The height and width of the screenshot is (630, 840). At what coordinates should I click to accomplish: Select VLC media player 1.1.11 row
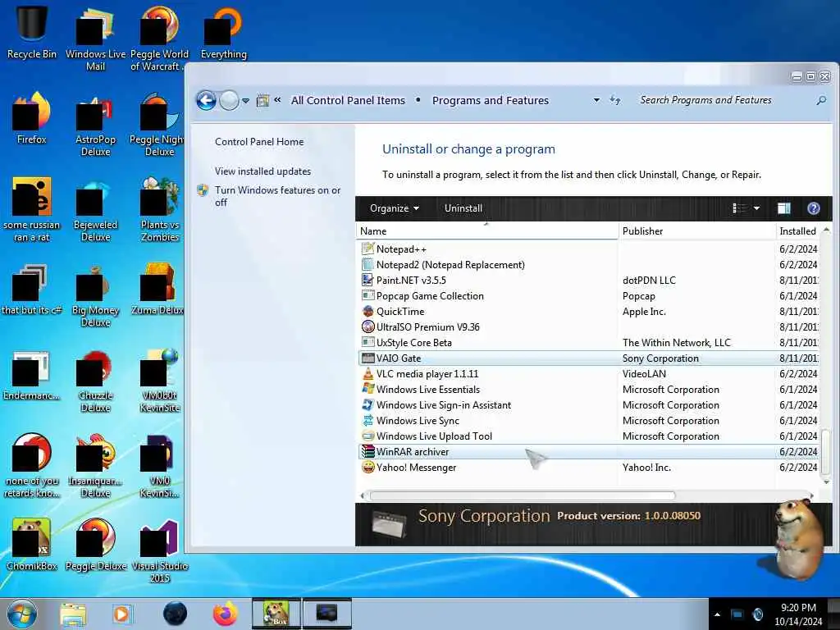(588, 373)
